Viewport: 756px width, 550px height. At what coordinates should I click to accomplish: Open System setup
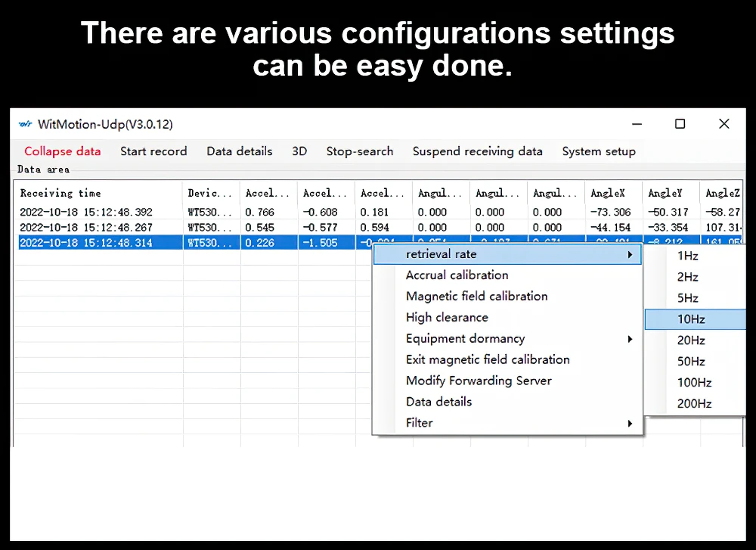599,151
